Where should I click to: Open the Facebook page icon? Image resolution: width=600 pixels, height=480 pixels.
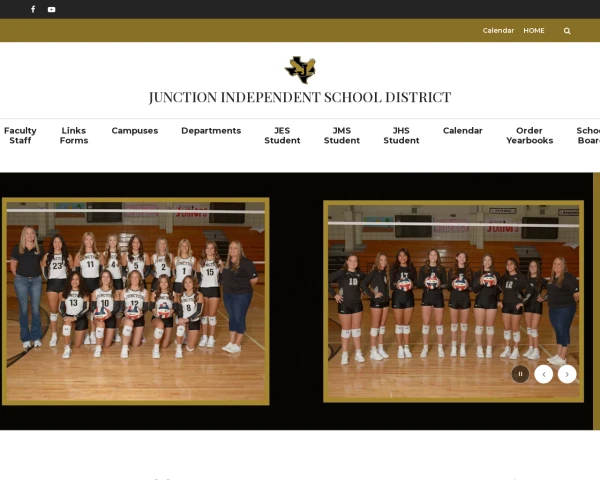pos(33,9)
